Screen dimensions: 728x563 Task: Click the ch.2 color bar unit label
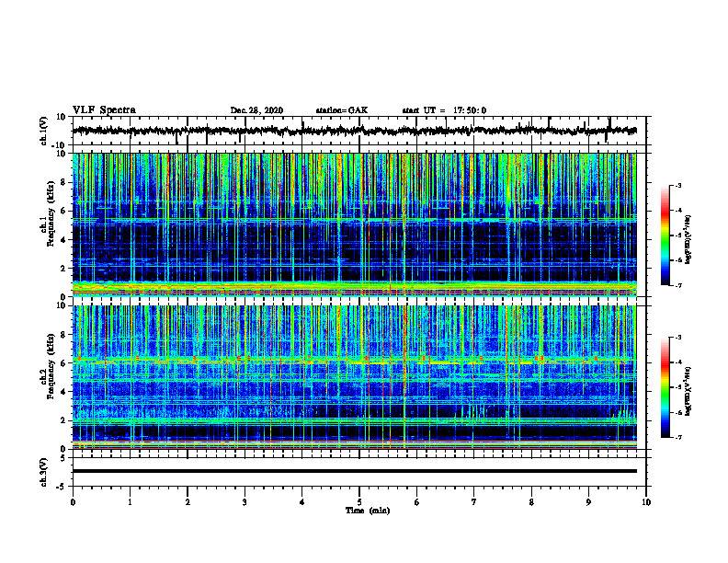pos(688,391)
